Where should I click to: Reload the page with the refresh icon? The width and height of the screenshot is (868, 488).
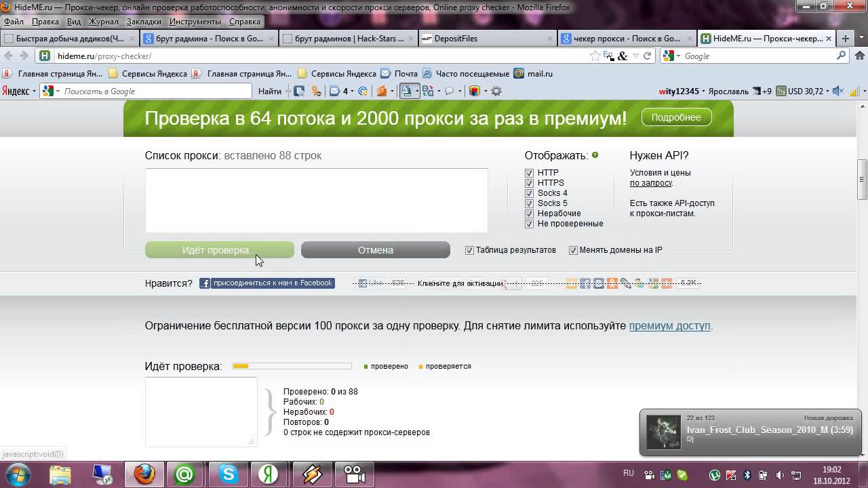tap(647, 56)
